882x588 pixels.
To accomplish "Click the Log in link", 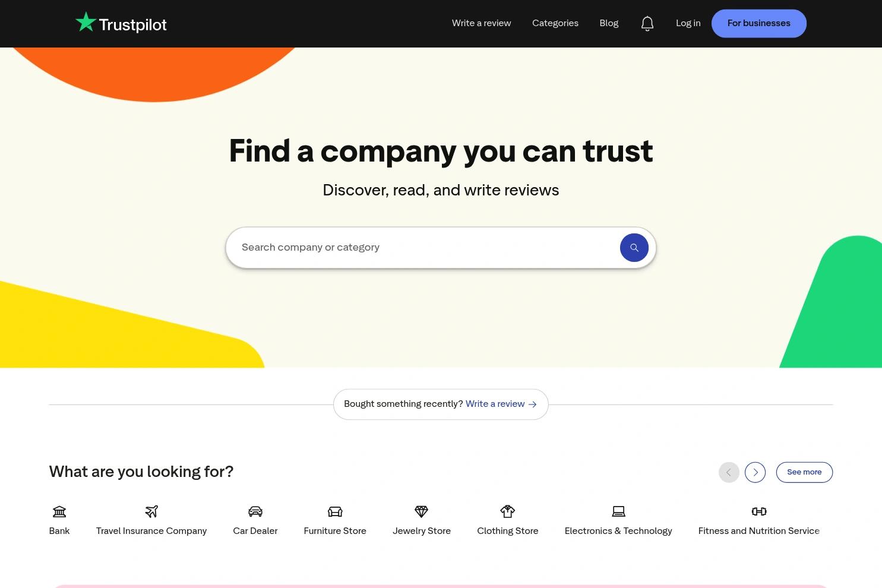I will coord(688,23).
